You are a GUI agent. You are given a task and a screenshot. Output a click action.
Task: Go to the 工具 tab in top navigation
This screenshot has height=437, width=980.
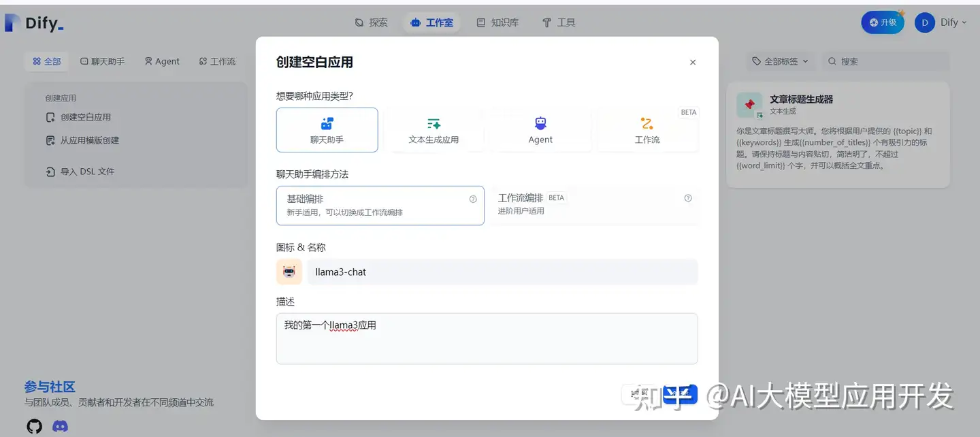(x=559, y=22)
